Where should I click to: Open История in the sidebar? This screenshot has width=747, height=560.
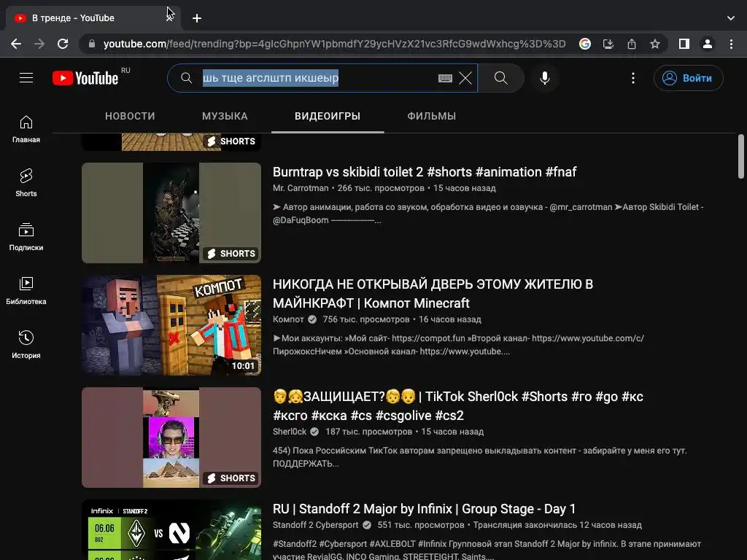click(26, 345)
